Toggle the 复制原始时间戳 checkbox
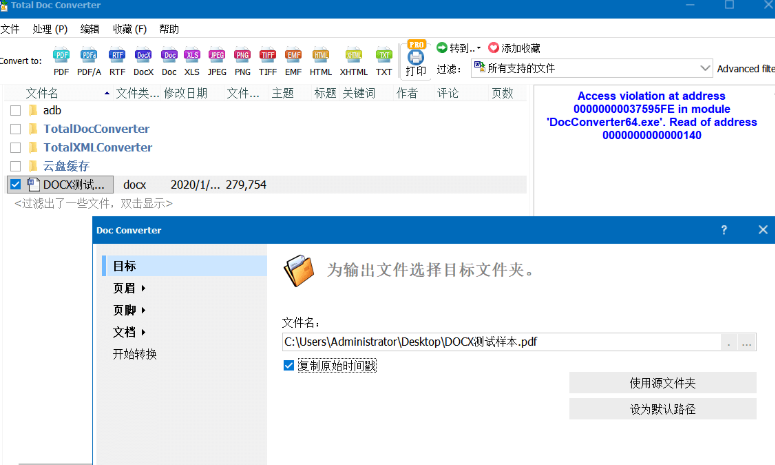The height and width of the screenshot is (465, 775). (x=289, y=365)
